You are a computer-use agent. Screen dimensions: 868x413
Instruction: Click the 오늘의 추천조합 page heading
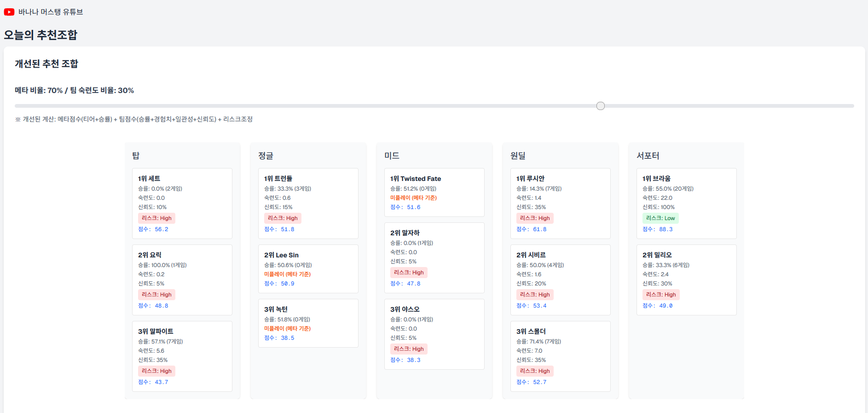coord(41,35)
